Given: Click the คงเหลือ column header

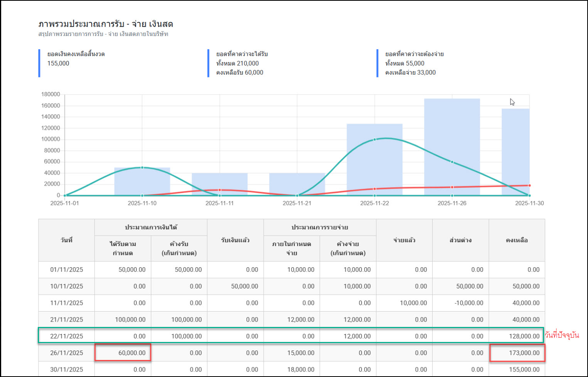Looking at the screenshot, I should [517, 240].
